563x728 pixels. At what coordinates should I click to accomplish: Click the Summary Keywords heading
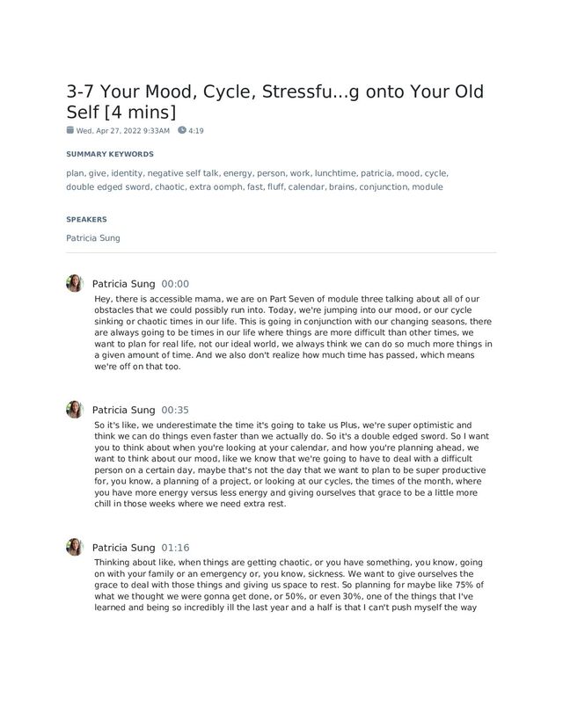[110, 154]
